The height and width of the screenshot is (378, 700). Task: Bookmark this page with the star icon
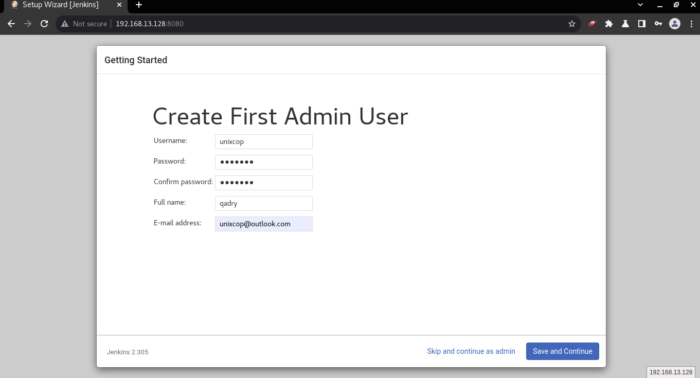(x=572, y=24)
